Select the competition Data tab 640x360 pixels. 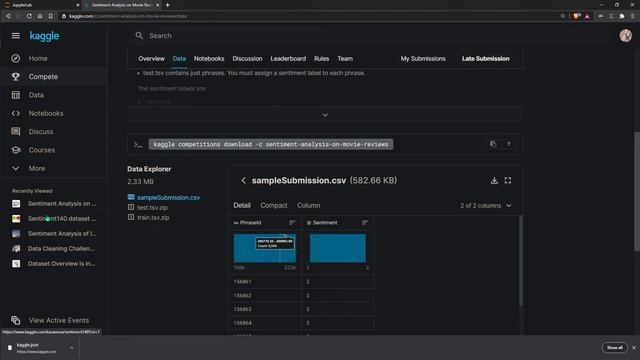(x=179, y=59)
